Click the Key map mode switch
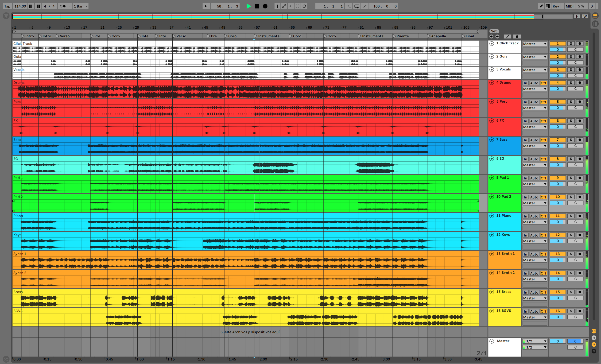601x364 pixels. [x=556, y=6]
